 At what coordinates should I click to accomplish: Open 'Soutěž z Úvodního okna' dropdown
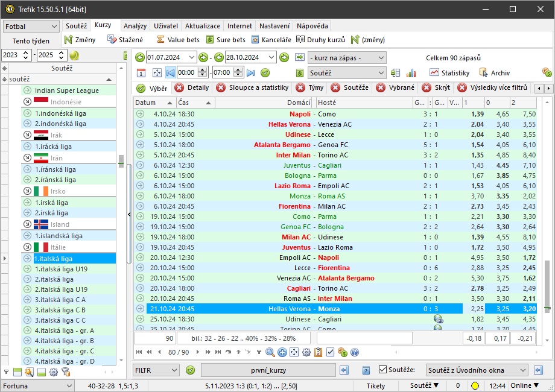(523, 370)
